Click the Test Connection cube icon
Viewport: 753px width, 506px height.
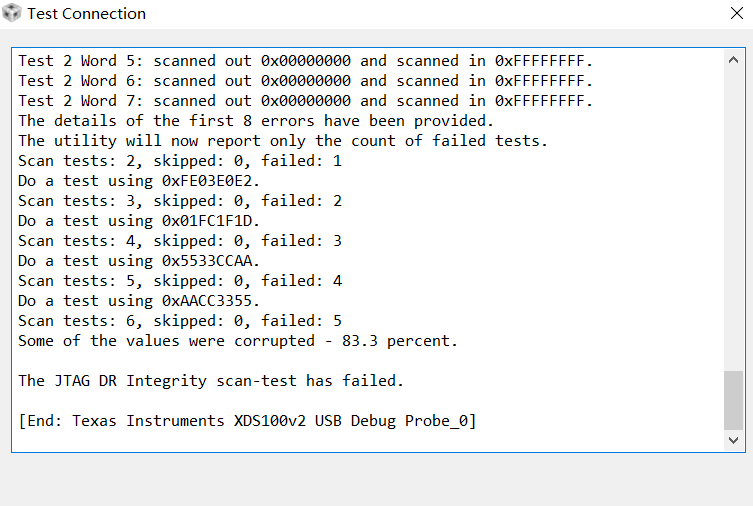(x=11, y=14)
